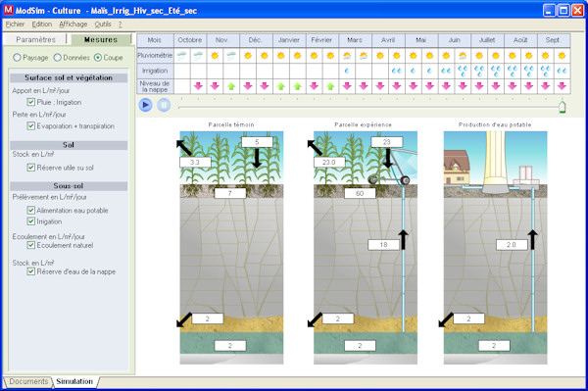Pause the simulation with the pause button
The height and width of the screenshot is (391, 588).
[164, 105]
